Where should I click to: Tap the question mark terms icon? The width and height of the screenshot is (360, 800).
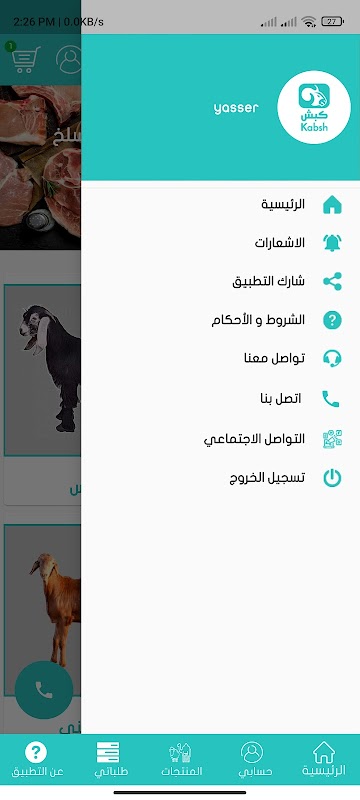[x=332, y=320]
